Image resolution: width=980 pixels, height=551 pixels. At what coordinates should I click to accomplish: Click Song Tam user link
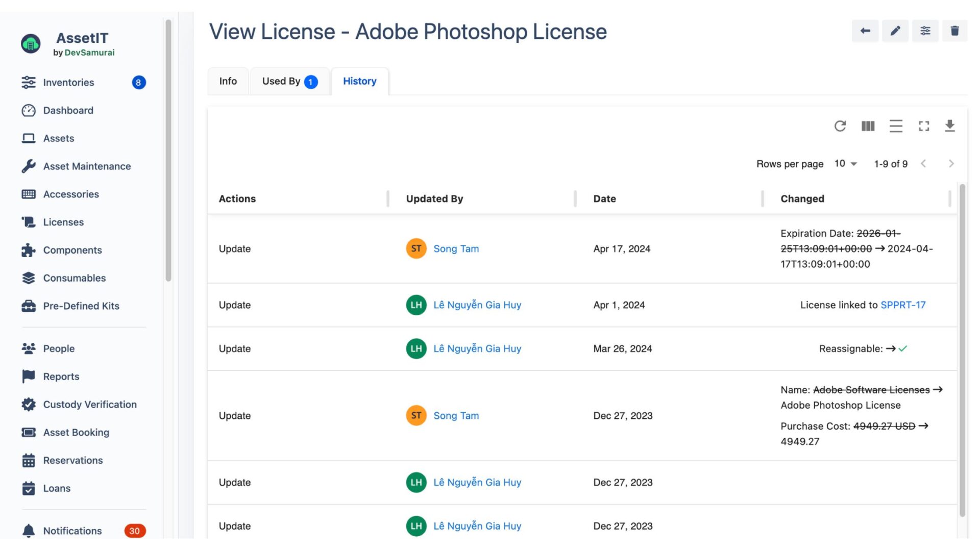[456, 248]
